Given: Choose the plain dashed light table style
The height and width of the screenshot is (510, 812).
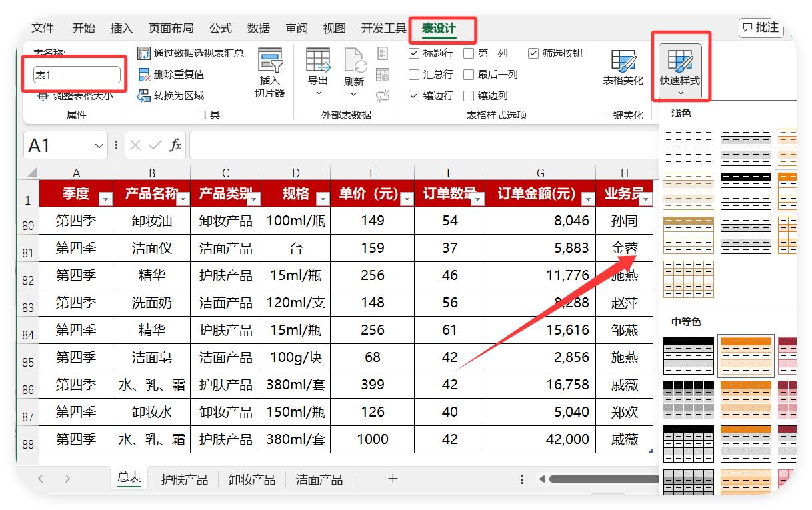Looking at the screenshot, I should (689, 147).
